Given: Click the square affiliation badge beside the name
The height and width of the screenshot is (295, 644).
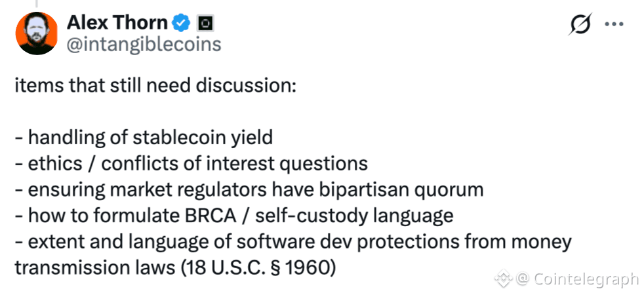Looking at the screenshot, I should [205, 24].
